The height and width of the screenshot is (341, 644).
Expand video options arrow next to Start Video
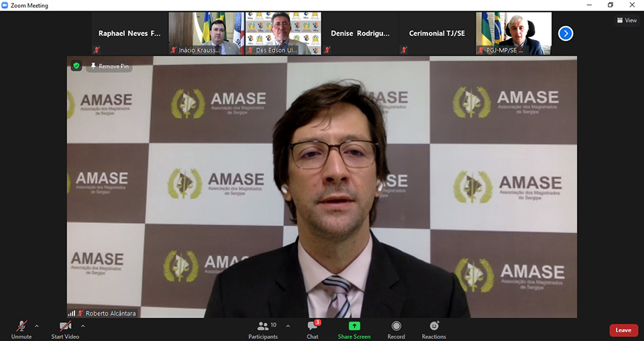[83, 326]
